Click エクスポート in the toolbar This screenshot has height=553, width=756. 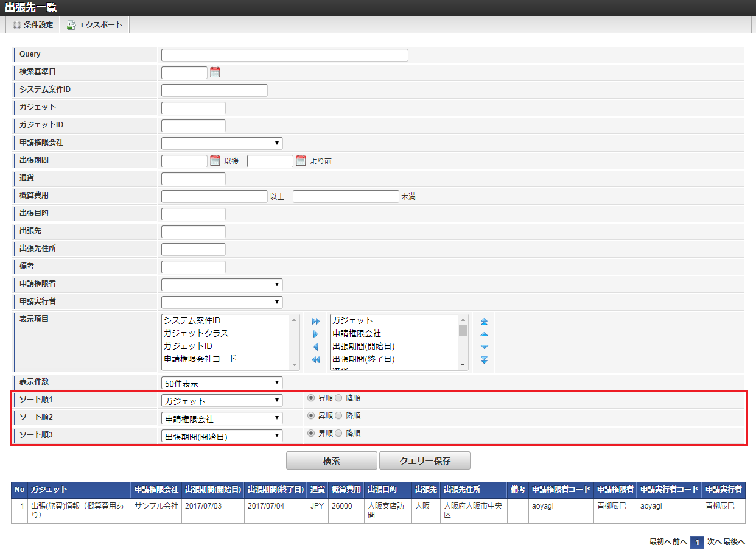click(94, 25)
